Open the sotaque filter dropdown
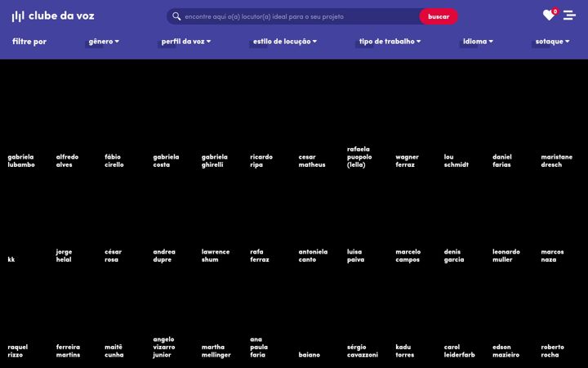The height and width of the screenshot is (368, 588). point(552,42)
